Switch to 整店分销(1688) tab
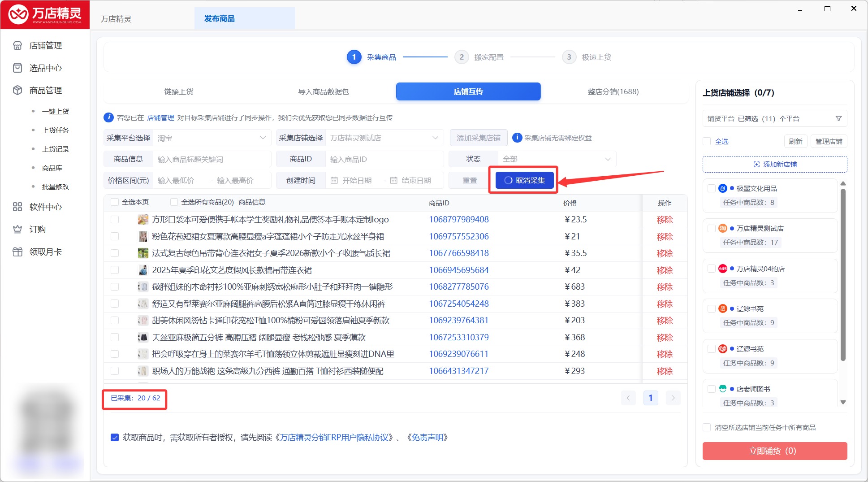This screenshot has width=868, height=482. 613,91
